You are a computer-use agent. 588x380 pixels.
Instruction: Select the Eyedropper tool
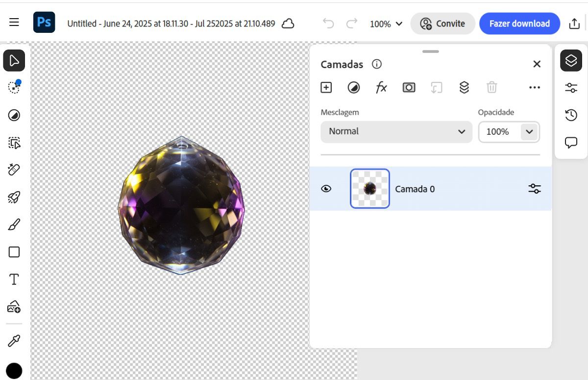tap(14, 341)
